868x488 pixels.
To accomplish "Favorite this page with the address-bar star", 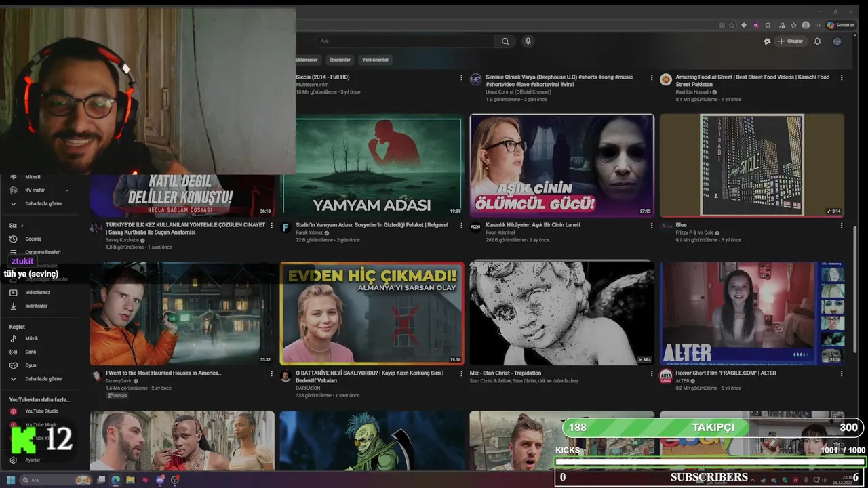I will pyautogui.click(x=732, y=25).
